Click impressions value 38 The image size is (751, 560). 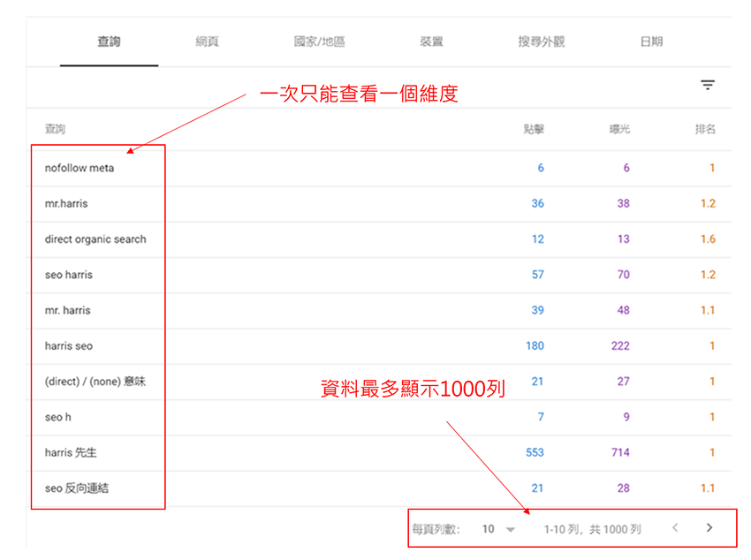[x=623, y=203]
